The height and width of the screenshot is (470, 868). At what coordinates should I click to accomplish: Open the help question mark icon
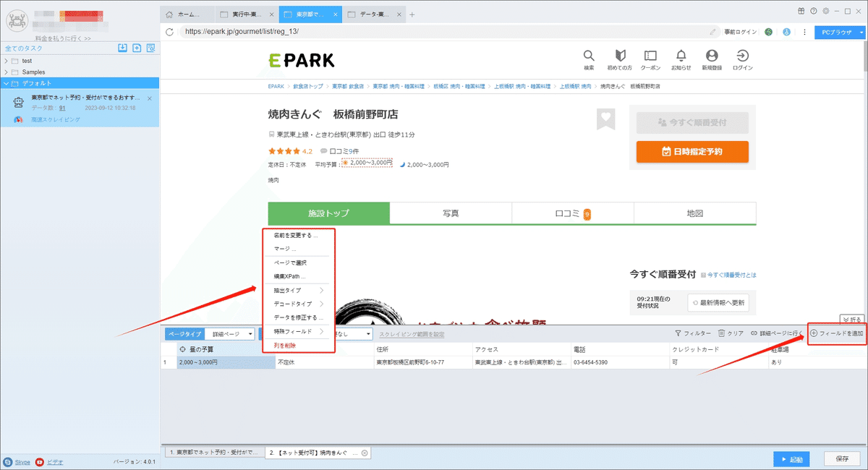click(x=814, y=11)
